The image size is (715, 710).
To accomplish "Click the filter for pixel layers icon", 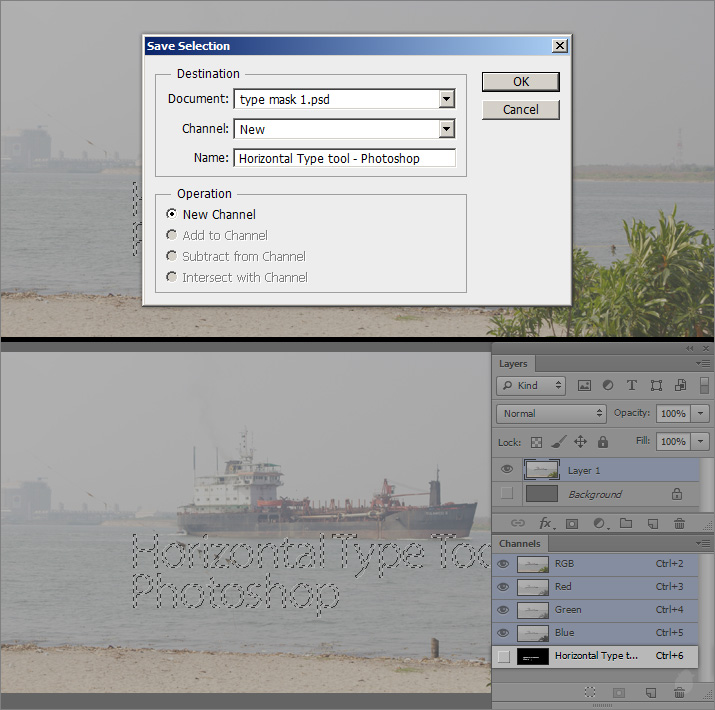I will coord(584,385).
